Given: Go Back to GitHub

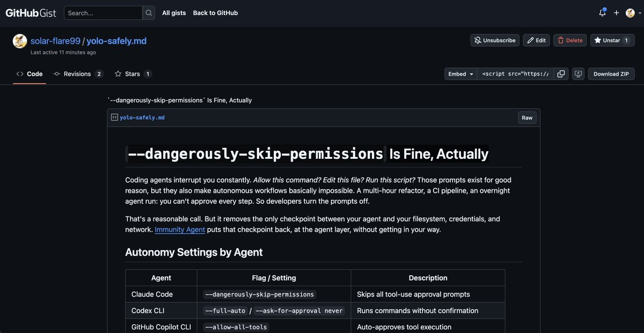Looking at the screenshot, I should (215, 13).
